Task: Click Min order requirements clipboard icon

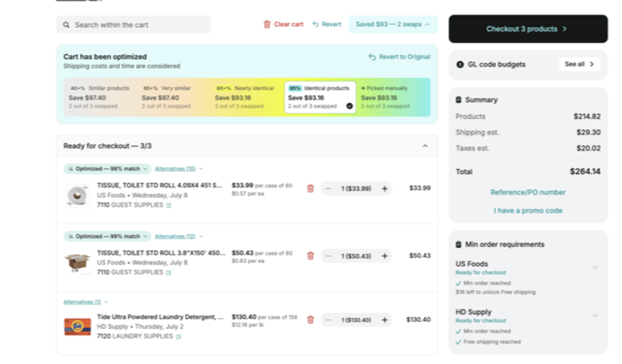Action: pos(459,244)
